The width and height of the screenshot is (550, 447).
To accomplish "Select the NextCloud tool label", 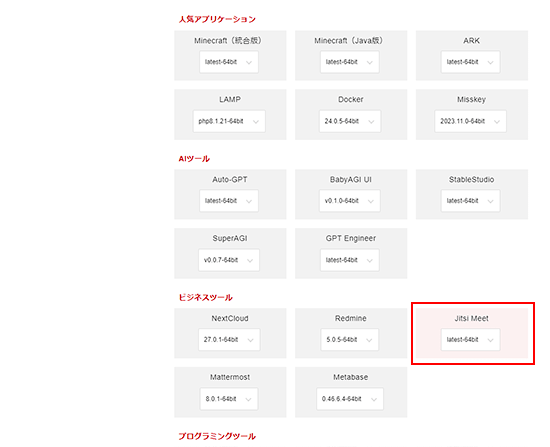I will [230, 319].
